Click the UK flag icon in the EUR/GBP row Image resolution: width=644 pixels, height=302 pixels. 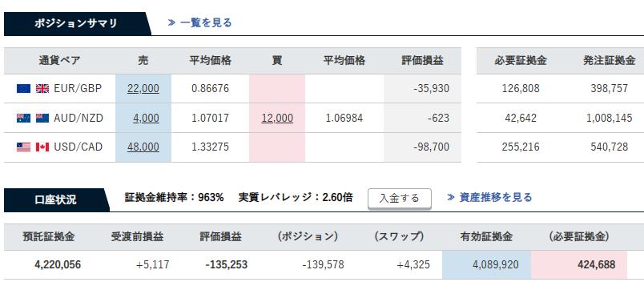tap(42, 88)
